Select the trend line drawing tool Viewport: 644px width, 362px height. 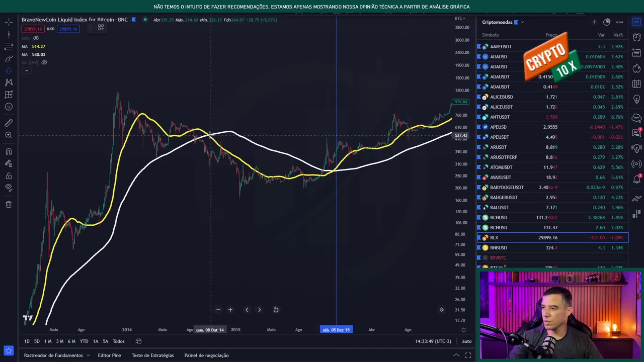[9, 34]
